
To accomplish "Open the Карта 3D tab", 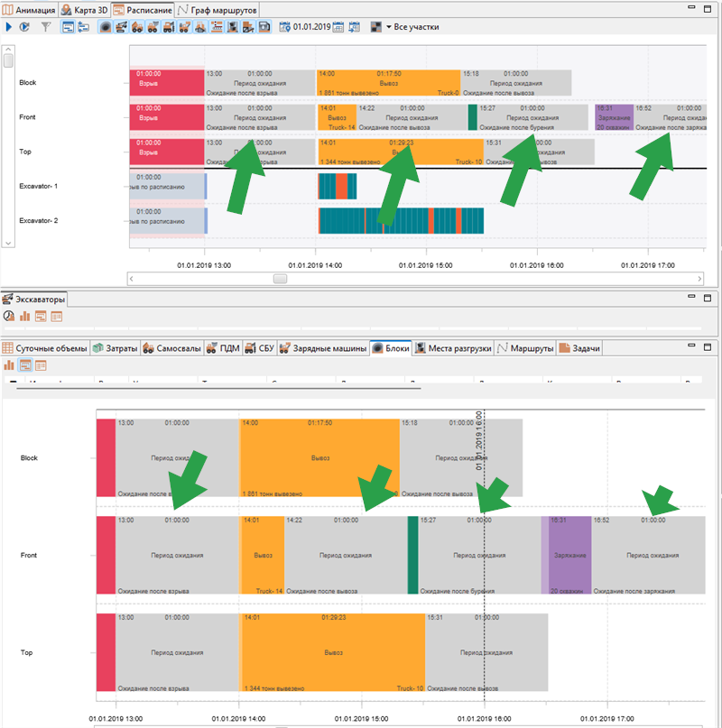I will point(85,10).
